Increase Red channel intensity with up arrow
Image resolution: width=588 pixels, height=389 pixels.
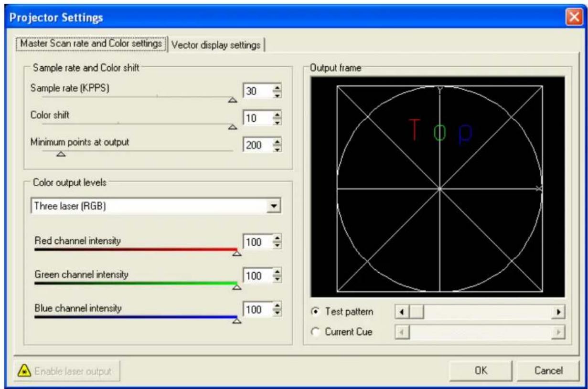(x=277, y=239)
